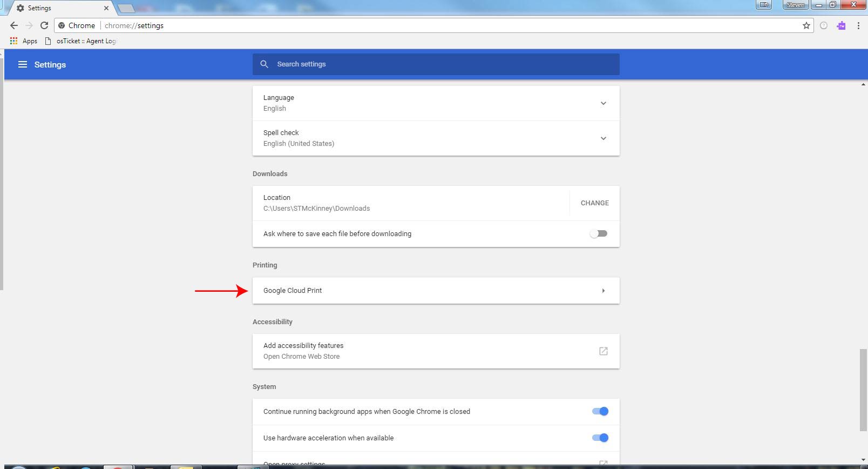This screenshot has width=868, height=469.
Task: Open the Settings hamburger menu
Action: [22, 64]
